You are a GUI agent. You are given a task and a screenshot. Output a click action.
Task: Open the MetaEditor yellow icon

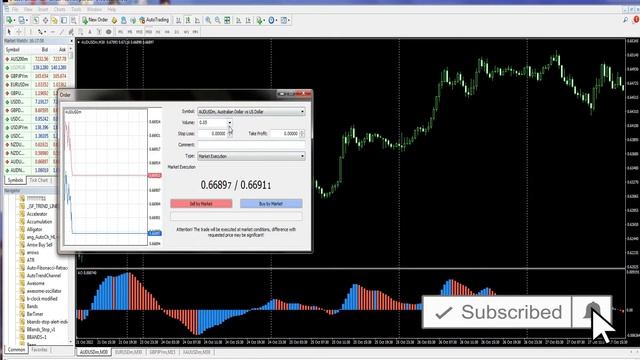pyautogui.click(x=114, y=20)
